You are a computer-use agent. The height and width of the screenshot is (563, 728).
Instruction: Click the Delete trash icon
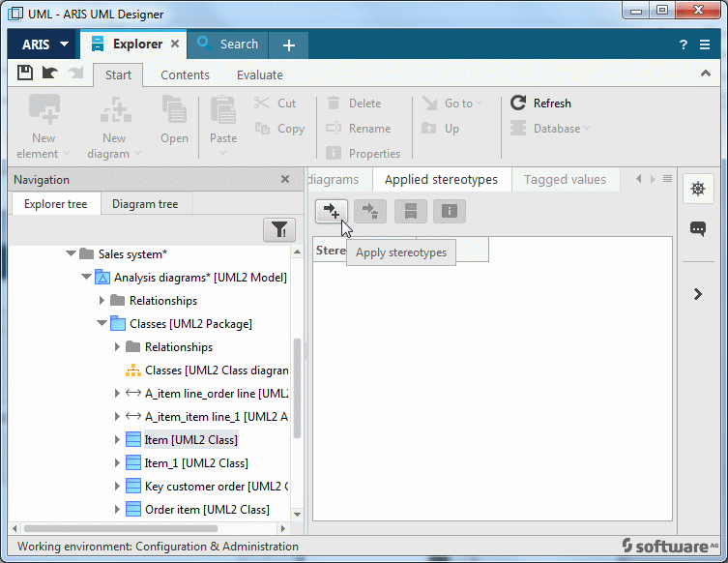click(334, 103)
